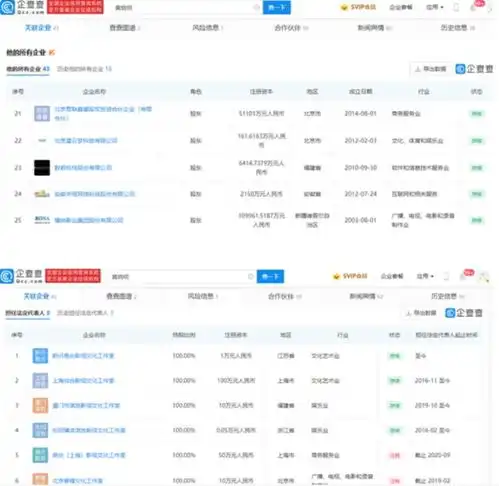This screenshot has height=486, width=499.
Task: Expand the 应用 dropdown in lower header
Action: pyautogui.click(x=425, y=276)
